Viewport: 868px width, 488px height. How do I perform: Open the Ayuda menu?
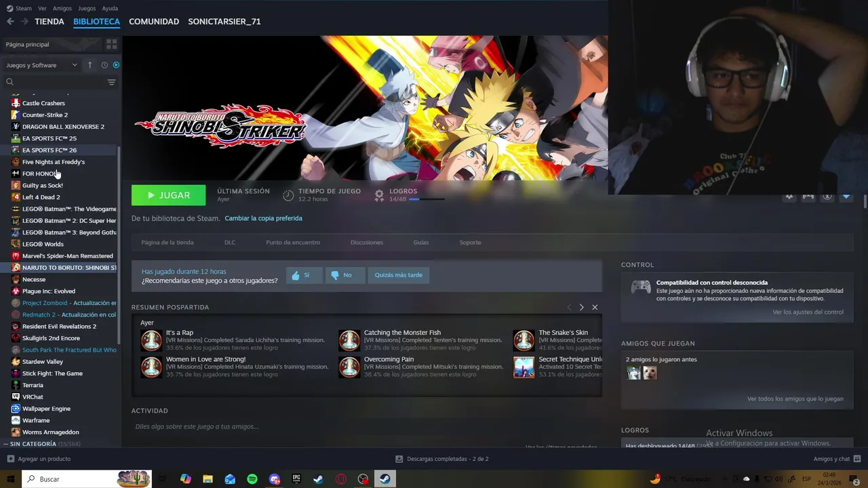(x=109, y=8)
